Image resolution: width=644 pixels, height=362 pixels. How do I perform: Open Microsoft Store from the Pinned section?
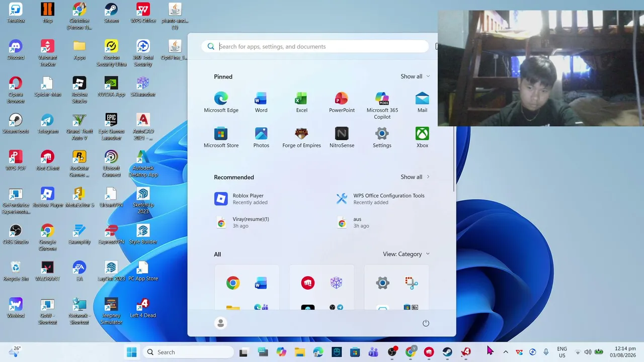pyautogui.click(x=221, y=137)
